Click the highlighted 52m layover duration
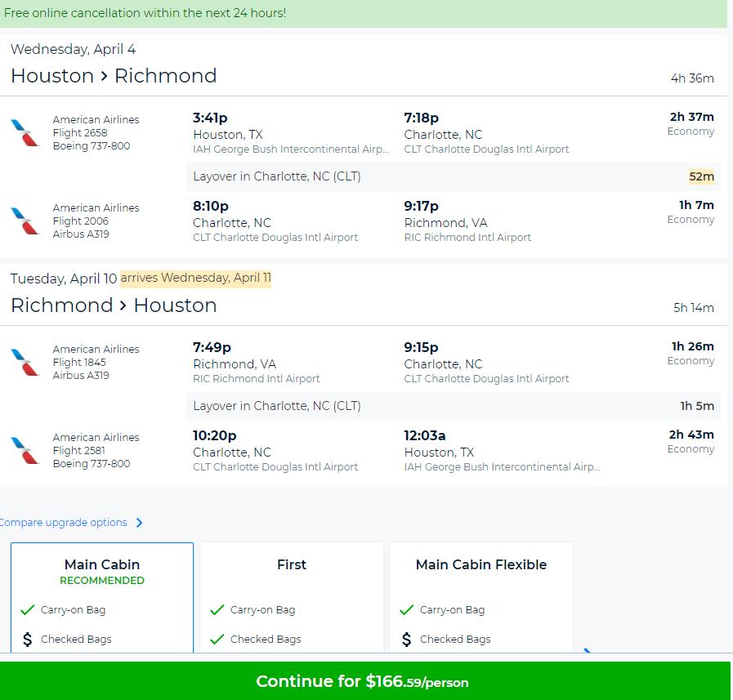This screenshot has height=700, width=733. [x=703, y=176]
